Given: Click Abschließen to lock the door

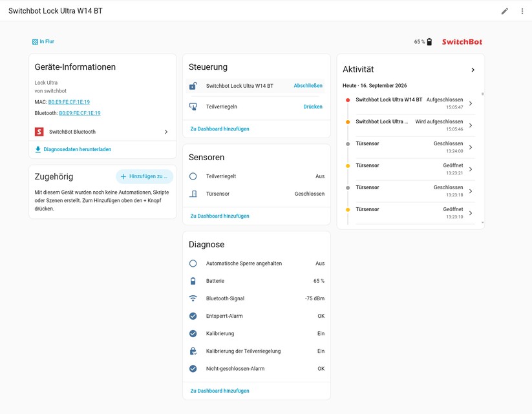Looking at the screenshot, I should [x=308, y=86].
